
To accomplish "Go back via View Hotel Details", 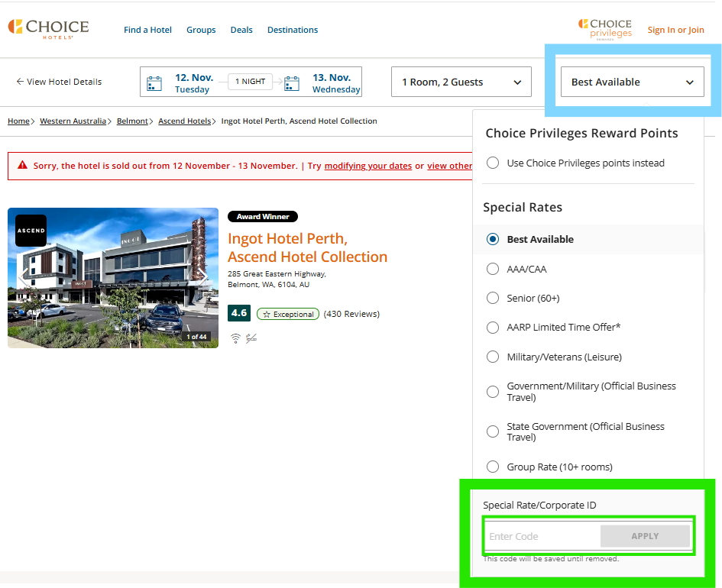I will 59,82.
